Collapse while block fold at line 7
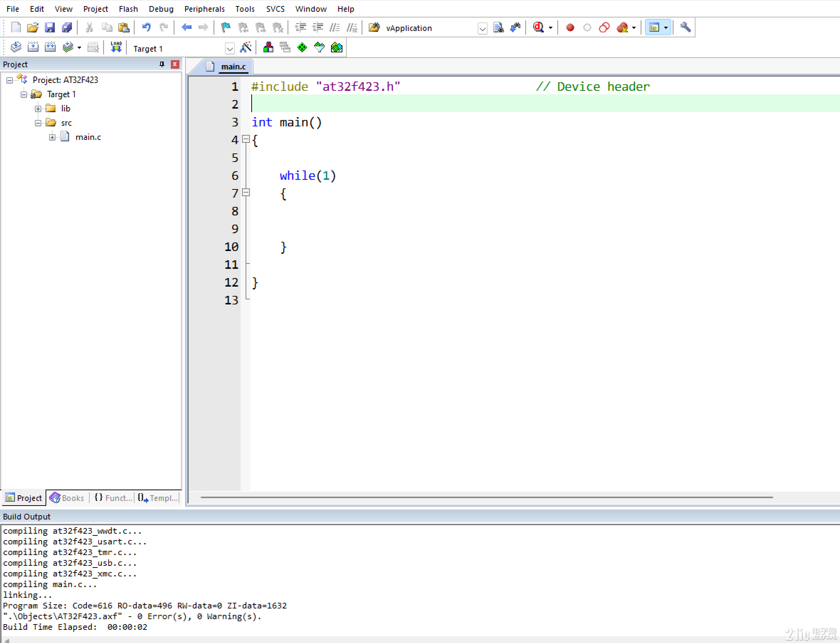 coord(246,193)
